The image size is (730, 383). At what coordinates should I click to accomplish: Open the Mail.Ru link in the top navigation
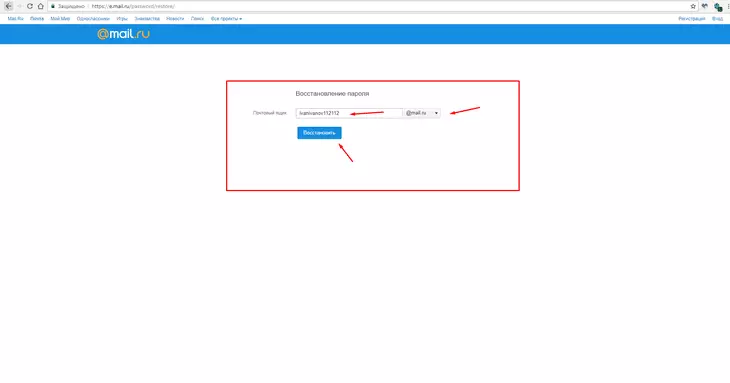15,19
